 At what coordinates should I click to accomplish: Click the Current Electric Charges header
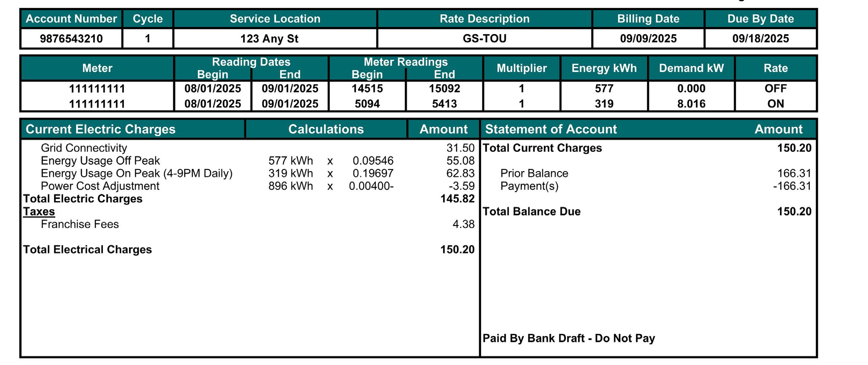pyautogui.click(x=100, y=129)
